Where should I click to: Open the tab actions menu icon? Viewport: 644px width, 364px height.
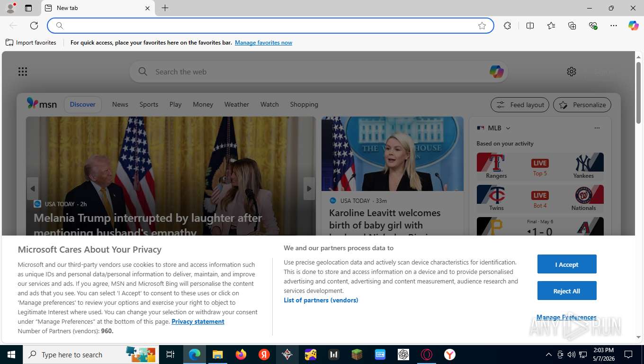28,8
